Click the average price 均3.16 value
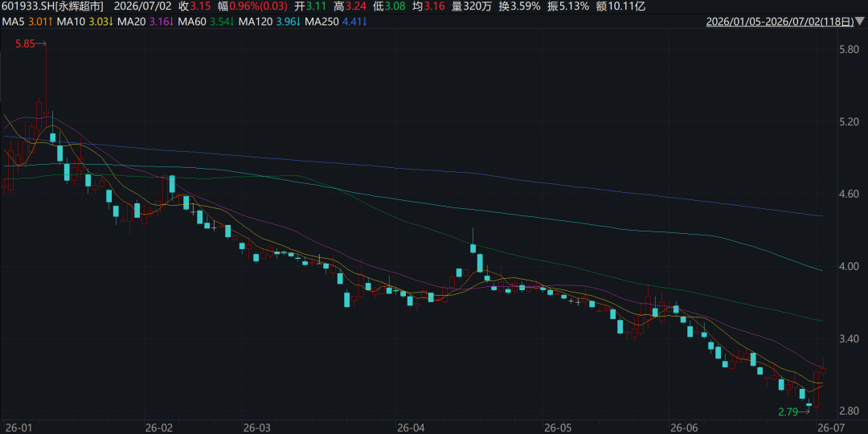 coord(428,6)
